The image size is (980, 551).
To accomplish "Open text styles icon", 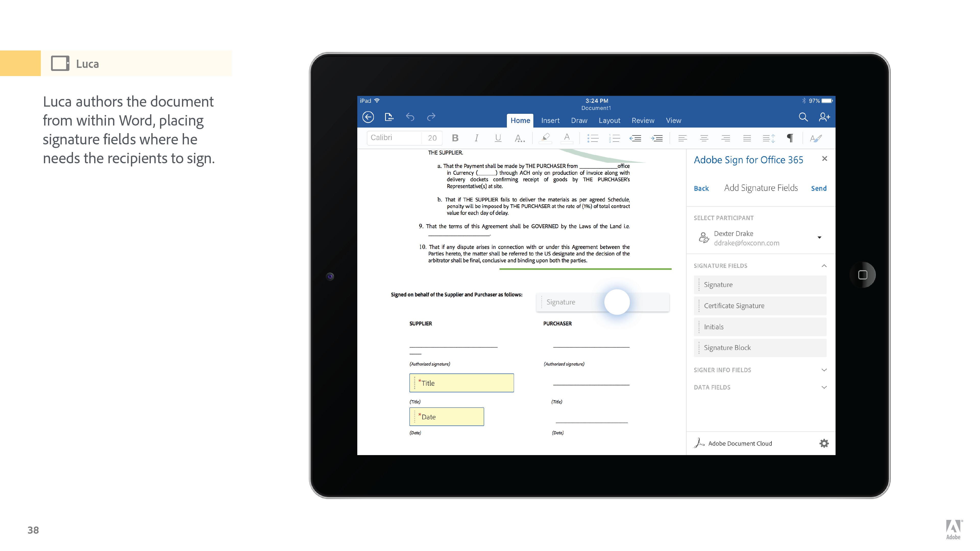I will point(816,138).
